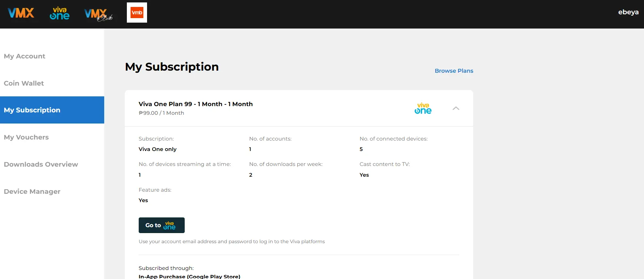644x279 pixels.
Task: Open the Viva One logo in header
Action: (x=60, y=13)
